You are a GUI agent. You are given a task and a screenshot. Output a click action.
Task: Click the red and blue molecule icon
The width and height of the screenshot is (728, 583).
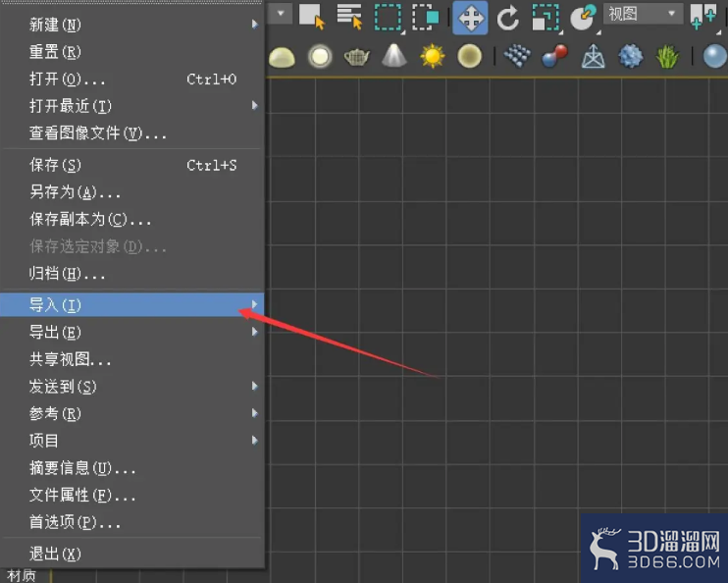tap(554, 56)
